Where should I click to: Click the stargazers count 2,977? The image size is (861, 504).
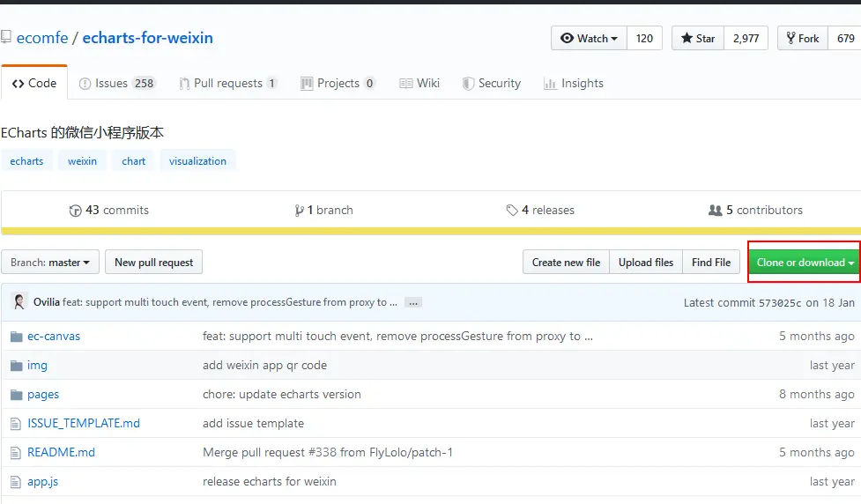[746, 39]
